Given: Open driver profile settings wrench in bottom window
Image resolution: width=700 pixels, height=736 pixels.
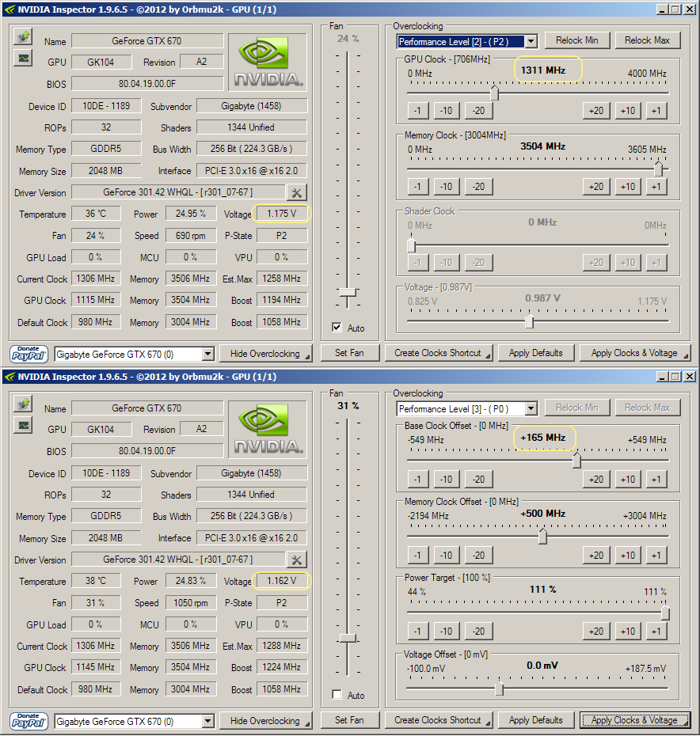Looking at the screenshot, I should point(296,560).
